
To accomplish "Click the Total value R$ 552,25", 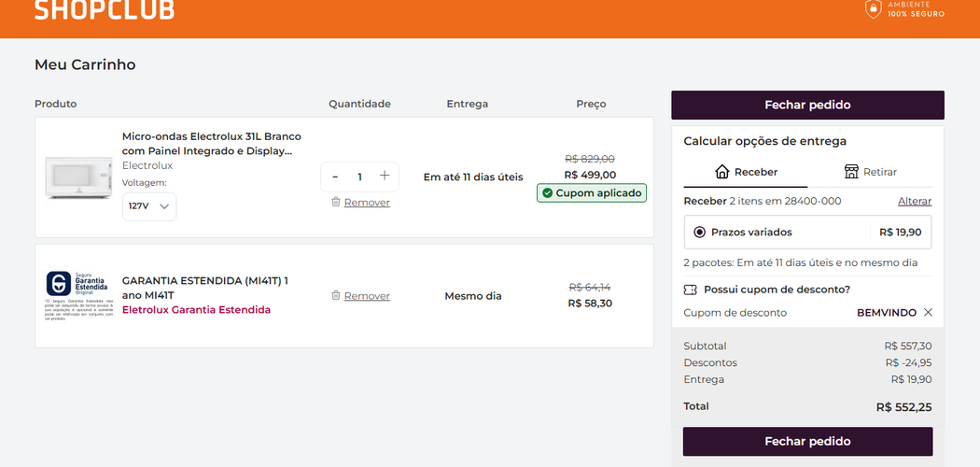I will coord(903,407).
